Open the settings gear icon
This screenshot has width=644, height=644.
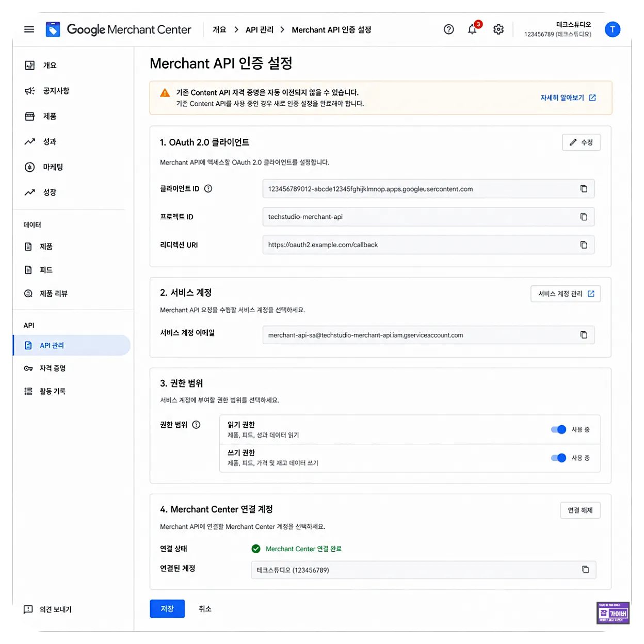[x=498, y=29]
